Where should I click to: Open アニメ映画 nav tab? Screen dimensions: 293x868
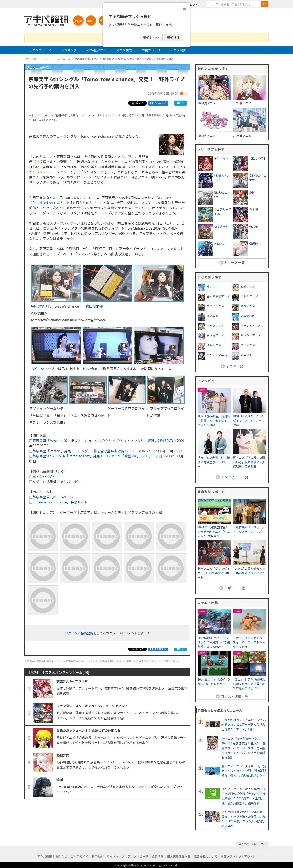(x=178, y=50)
